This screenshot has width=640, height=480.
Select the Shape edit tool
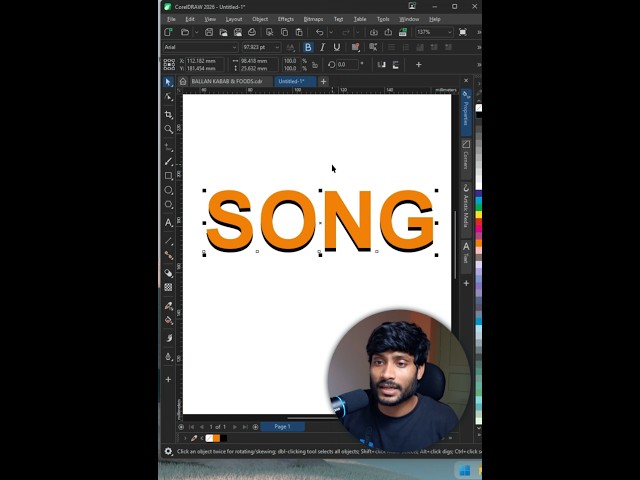click(x=168, y=97)
